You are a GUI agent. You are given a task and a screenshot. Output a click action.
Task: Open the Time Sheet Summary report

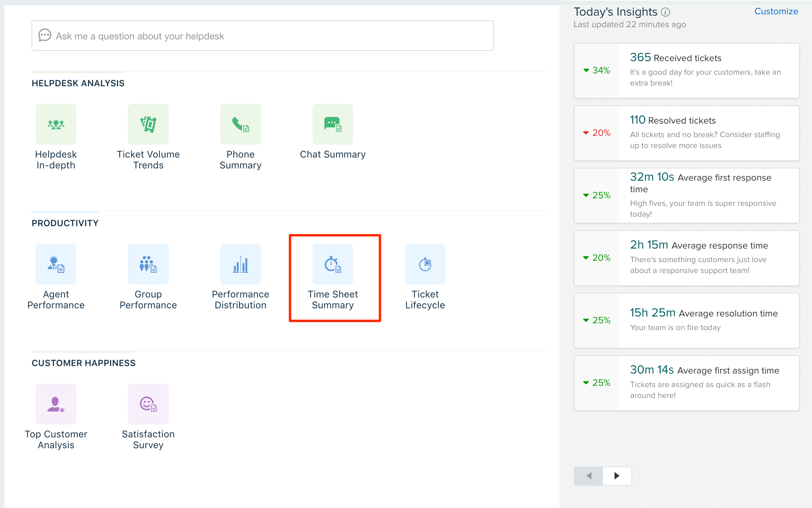click(333, 264)
